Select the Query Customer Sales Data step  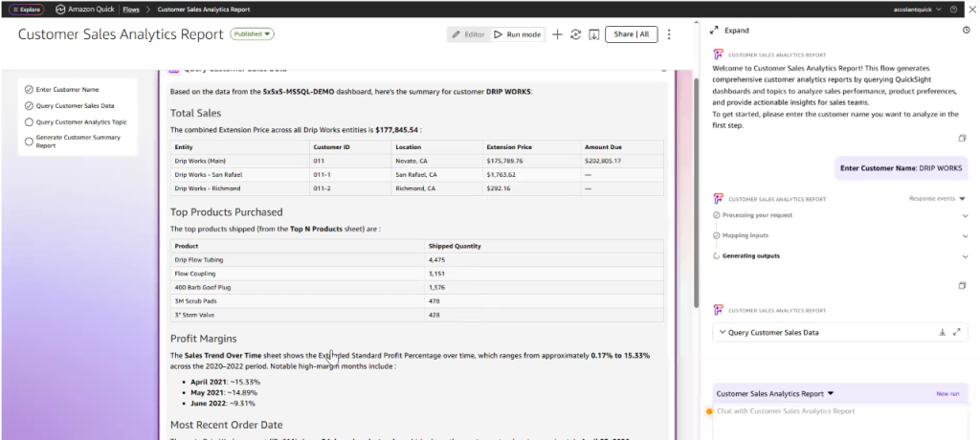click(75, 105)
